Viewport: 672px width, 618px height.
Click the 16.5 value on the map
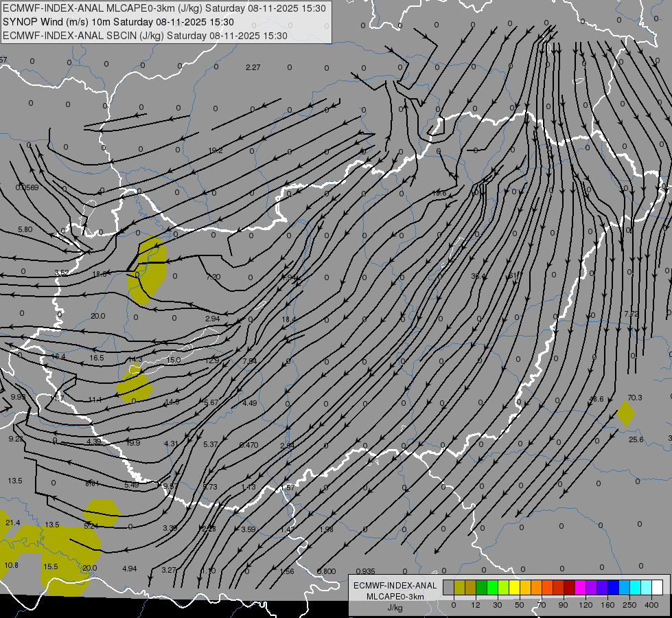[x=96, y=358]
